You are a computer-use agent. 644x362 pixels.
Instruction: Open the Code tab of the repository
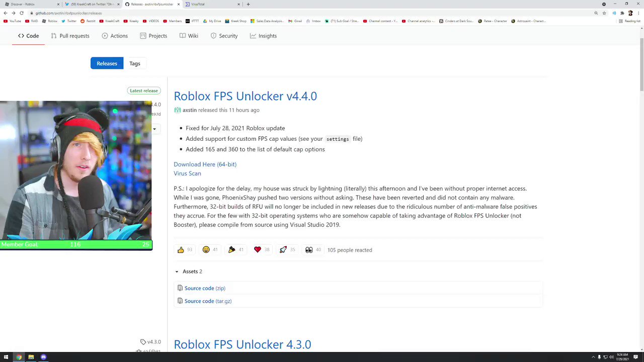28,36
